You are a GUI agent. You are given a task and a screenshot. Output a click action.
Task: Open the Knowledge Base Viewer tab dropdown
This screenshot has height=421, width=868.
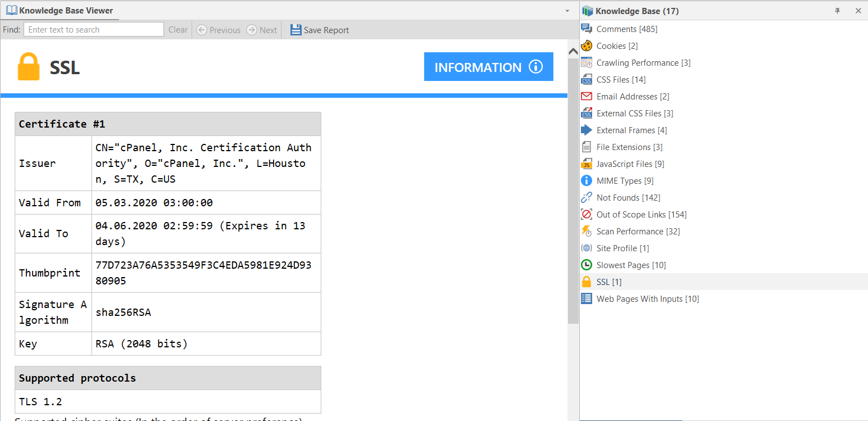pos(567,10)
